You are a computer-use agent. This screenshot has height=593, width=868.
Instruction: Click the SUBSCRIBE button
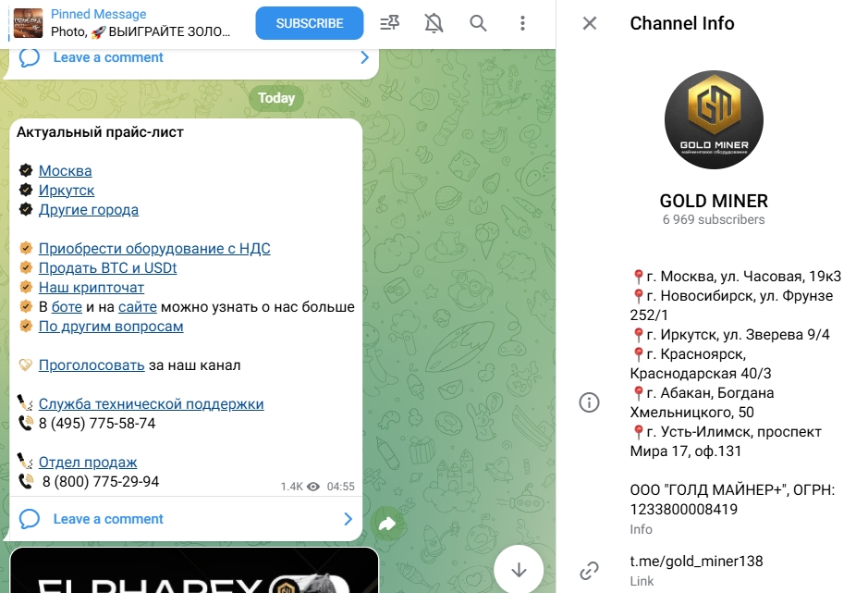(310, 23)
